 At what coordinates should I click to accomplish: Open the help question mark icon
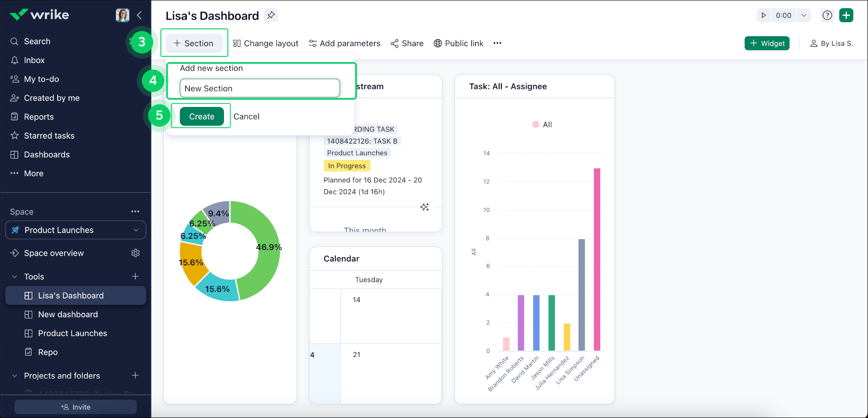pos(827,15)
